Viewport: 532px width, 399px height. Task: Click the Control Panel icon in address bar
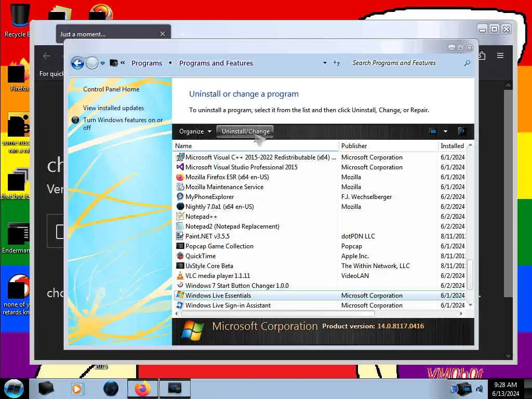(x=114, y=63)
